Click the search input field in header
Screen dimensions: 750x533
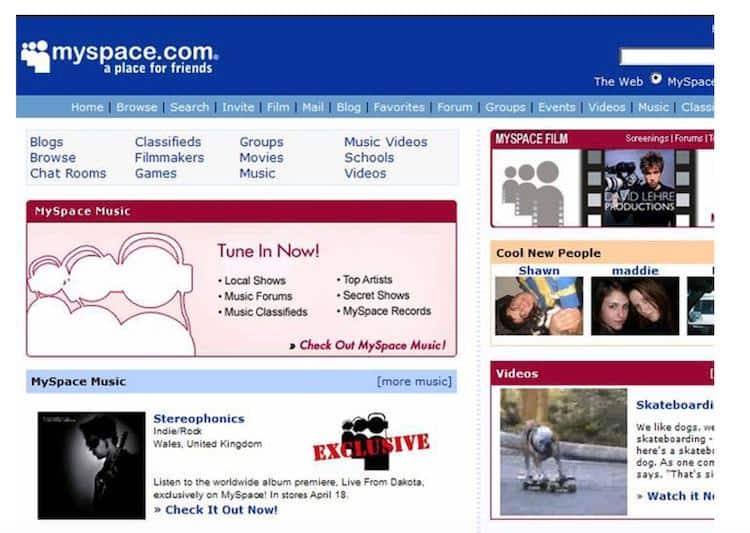[667, 57]
